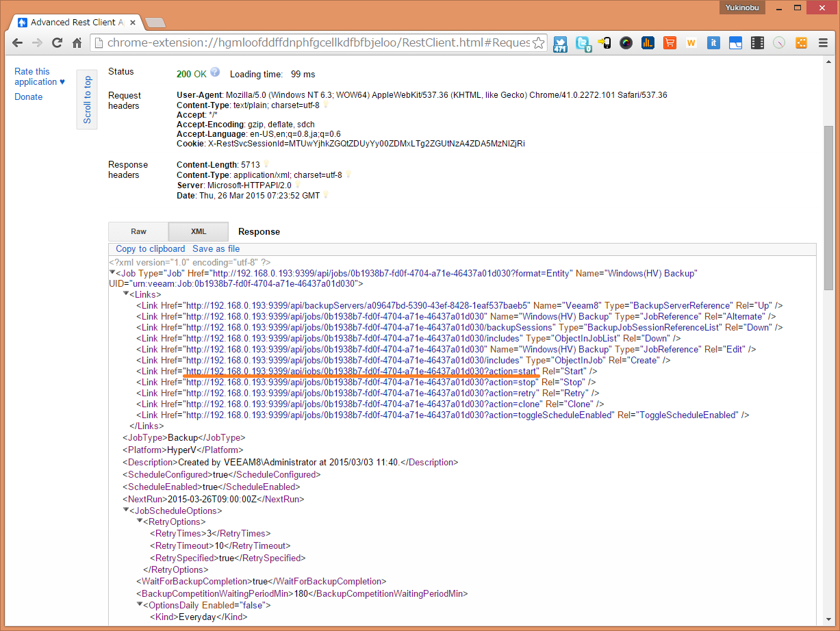Click the 200 OK status text
The image size is (840, 631).
(192, 73)
